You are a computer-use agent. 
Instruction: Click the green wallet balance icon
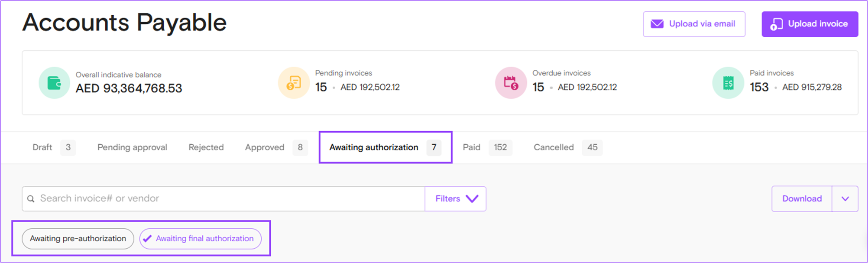[x=54, y=83]
